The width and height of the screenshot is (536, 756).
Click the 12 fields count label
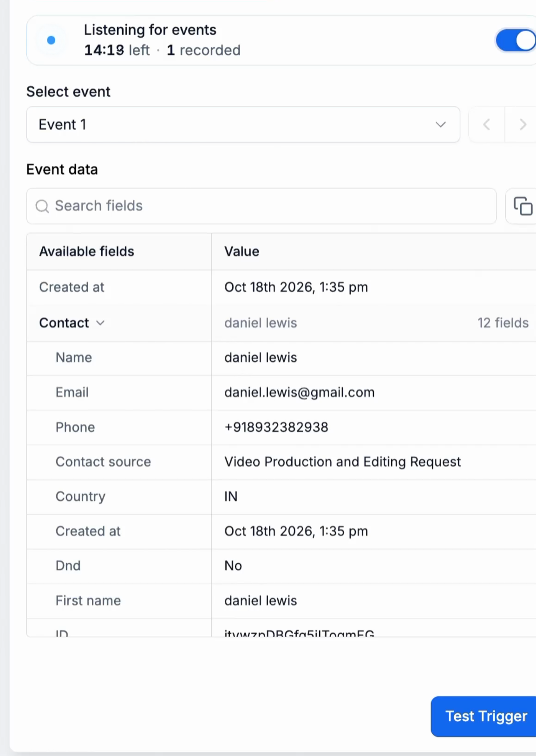point(503,323)
